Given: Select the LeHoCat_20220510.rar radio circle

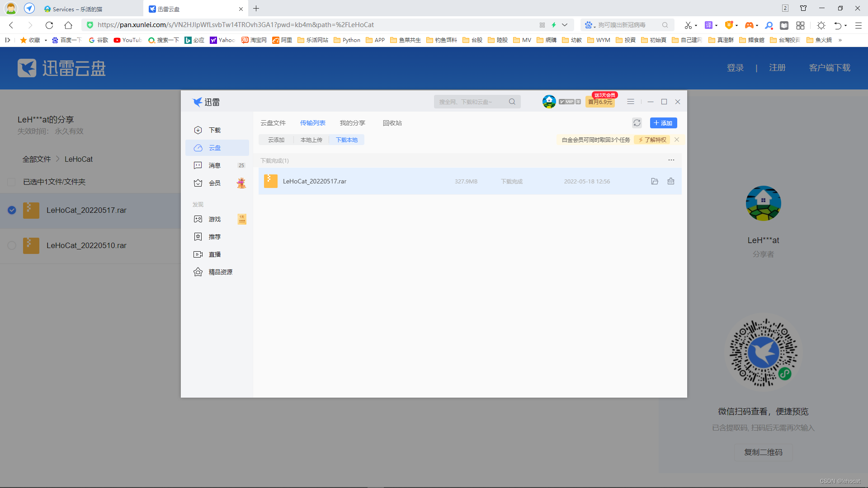Looking at the screenshot, I should click(x=12, y=245).
